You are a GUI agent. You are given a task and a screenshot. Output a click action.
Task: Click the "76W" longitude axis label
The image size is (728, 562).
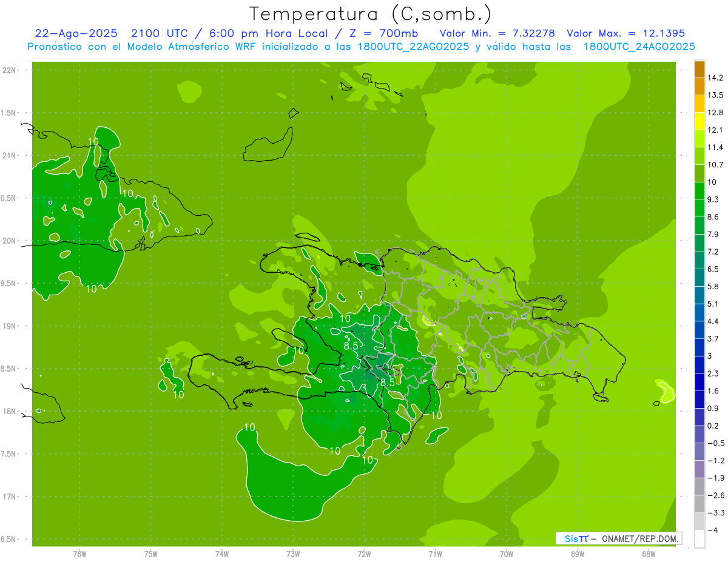coord(79,554)
